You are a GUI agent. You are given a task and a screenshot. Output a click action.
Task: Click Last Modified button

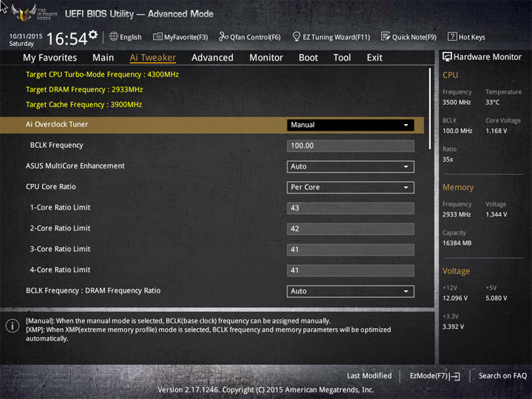point(369,375)
